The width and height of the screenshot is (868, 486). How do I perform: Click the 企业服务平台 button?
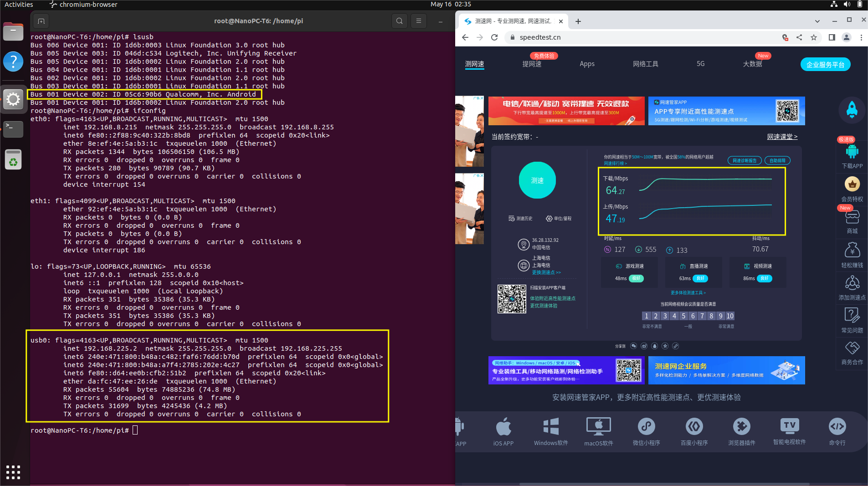coord(825,65)
